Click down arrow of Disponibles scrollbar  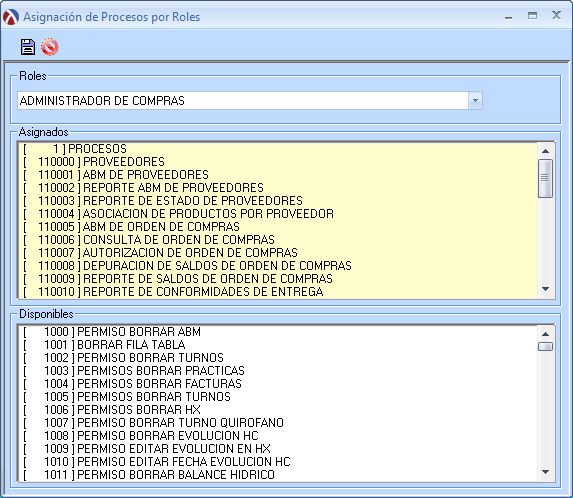tap(545, 472)
